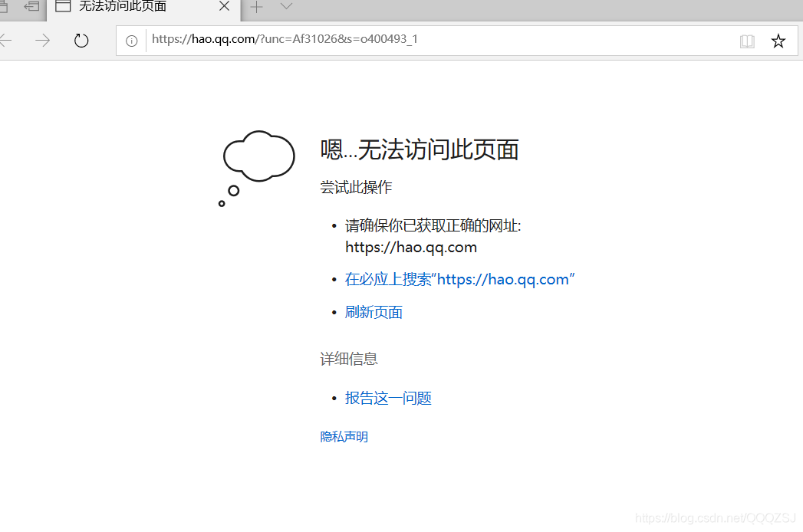
Task: Click the browser forward arrow
Action: point(42,40)
